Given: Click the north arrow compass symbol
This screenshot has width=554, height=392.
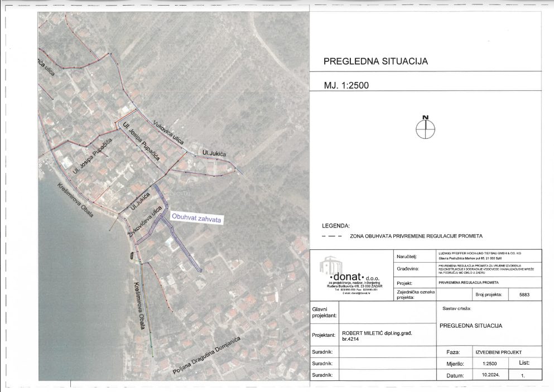Looking at the screenshot, I should (x=425, y=128).
